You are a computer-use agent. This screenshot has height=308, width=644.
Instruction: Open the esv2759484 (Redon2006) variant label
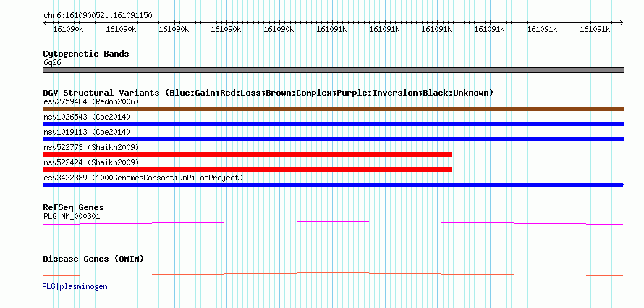pyautogui.click(x=91, y=101)
